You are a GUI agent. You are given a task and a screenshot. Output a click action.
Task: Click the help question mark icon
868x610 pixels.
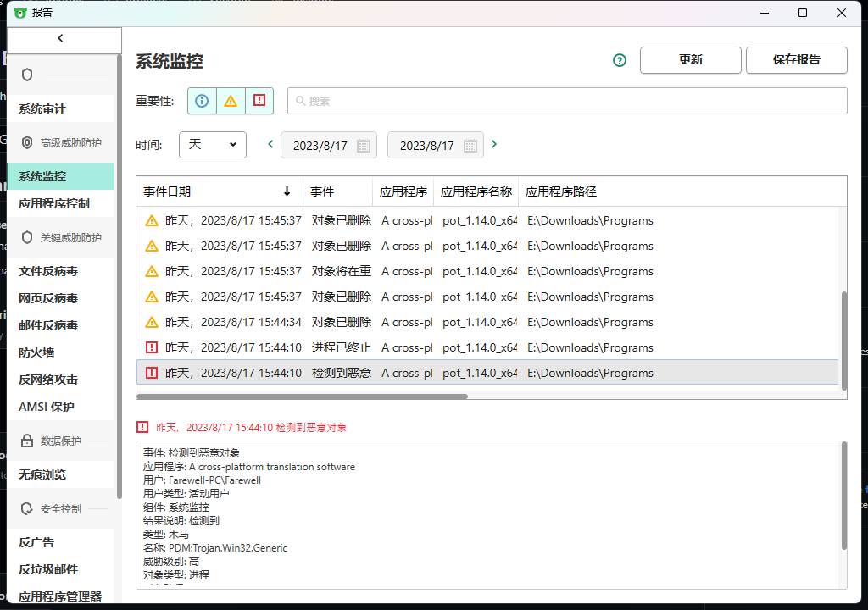coord(619,60)
